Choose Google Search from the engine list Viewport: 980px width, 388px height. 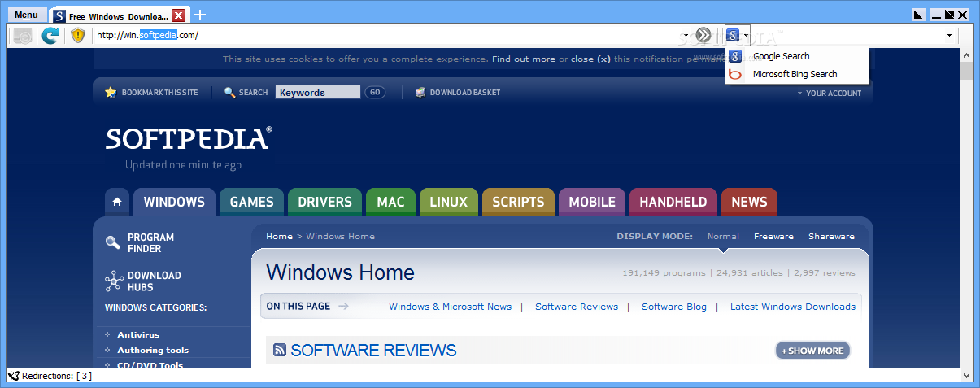click(797, 56)
